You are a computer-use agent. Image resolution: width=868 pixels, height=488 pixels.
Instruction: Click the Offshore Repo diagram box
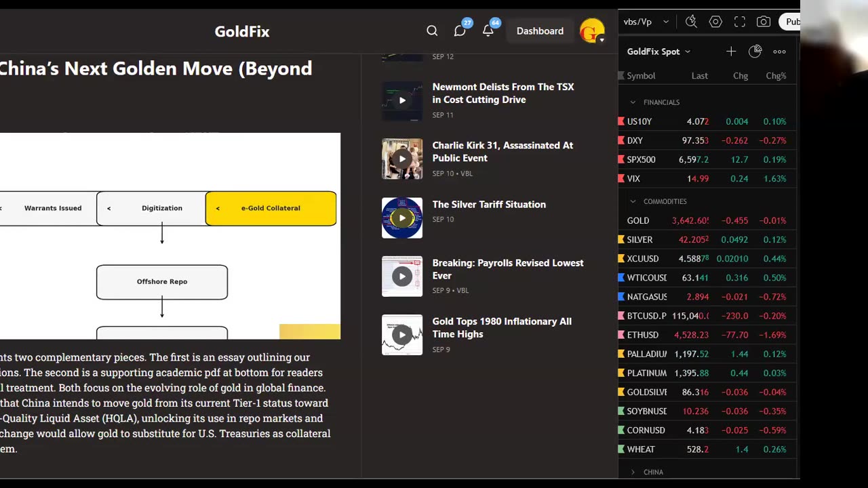162,282
